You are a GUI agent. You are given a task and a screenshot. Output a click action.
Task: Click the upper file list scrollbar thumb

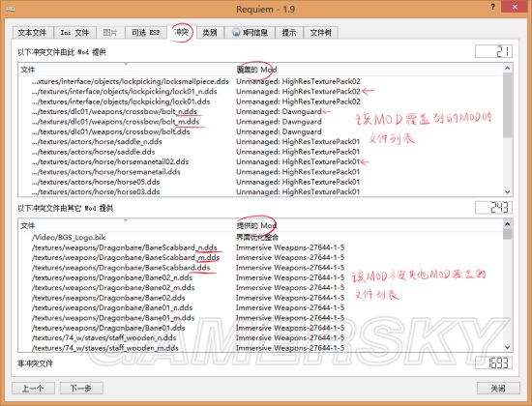click(x=507, y=105)
